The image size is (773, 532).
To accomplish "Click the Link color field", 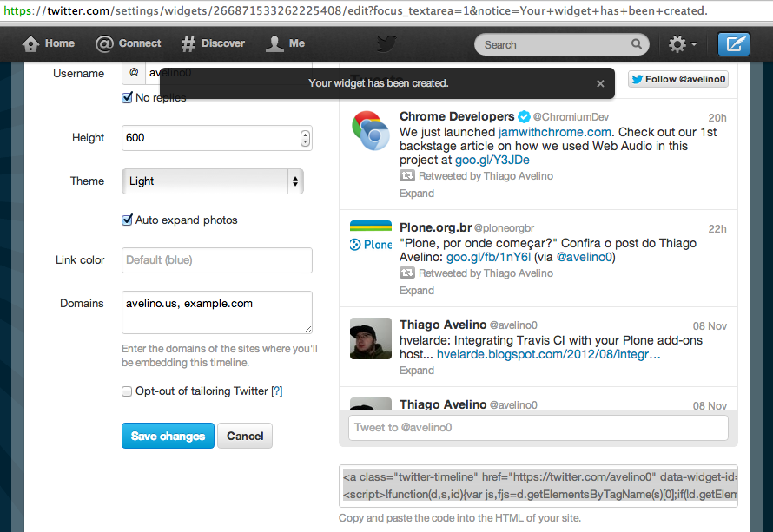I will (x=217, y=260).
